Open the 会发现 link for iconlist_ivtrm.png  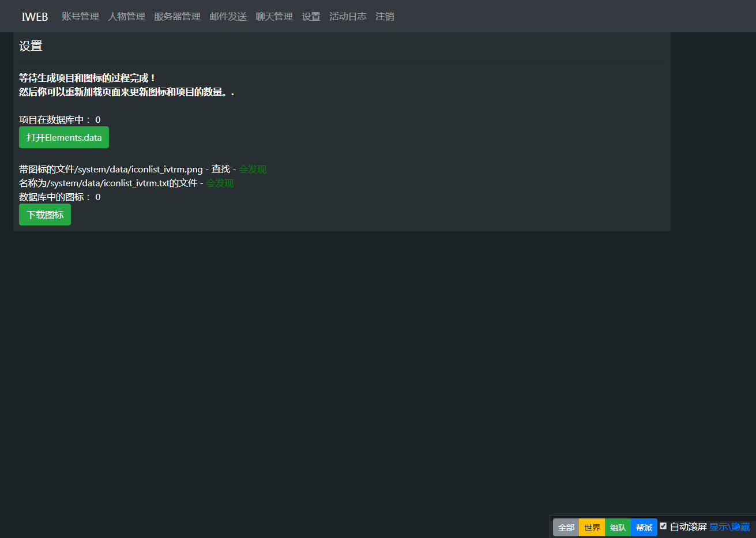252,169
